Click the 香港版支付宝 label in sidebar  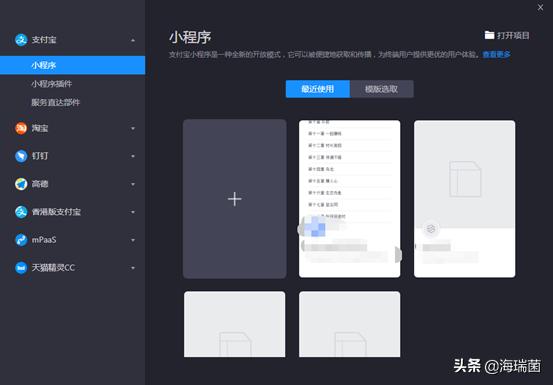(x=56, y=212)
